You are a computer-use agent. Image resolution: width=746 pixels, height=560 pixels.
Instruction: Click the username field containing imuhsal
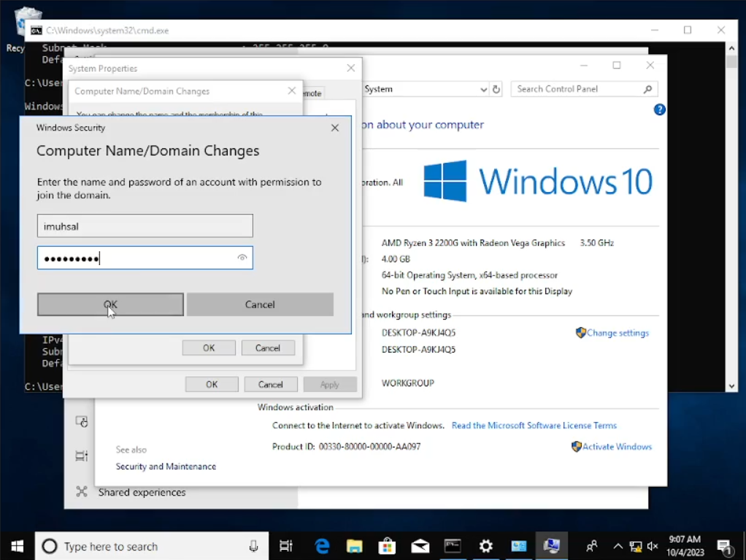pyautogui.click(x=145, y=226)
